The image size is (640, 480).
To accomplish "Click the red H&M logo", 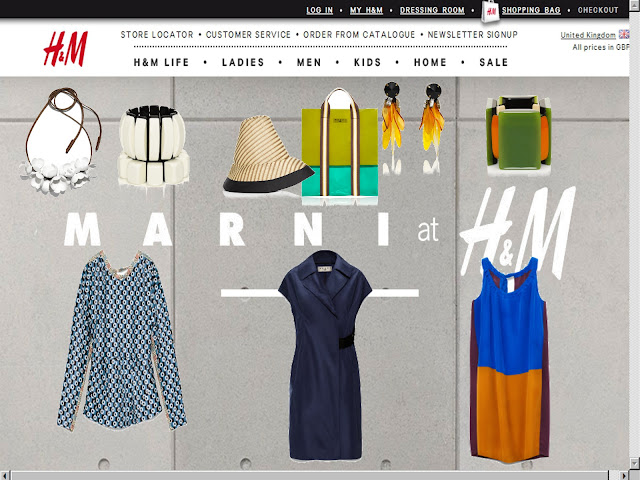I will click(x=65, y=49).
